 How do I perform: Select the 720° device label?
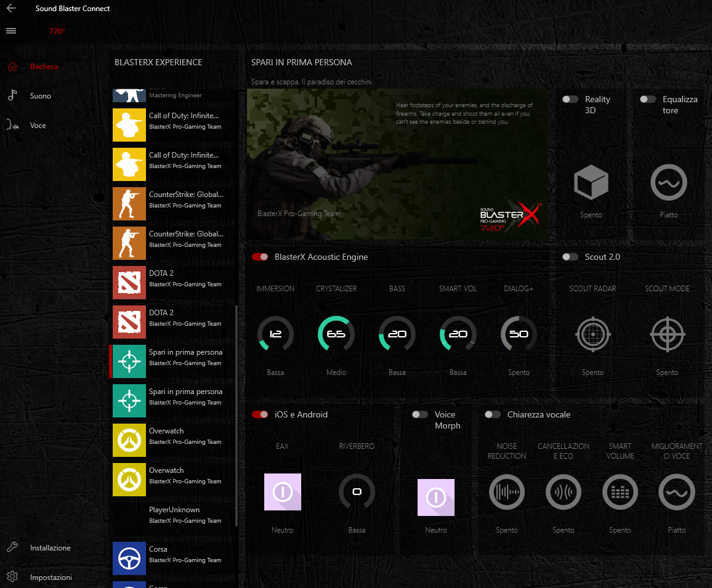tap(57, 31)
